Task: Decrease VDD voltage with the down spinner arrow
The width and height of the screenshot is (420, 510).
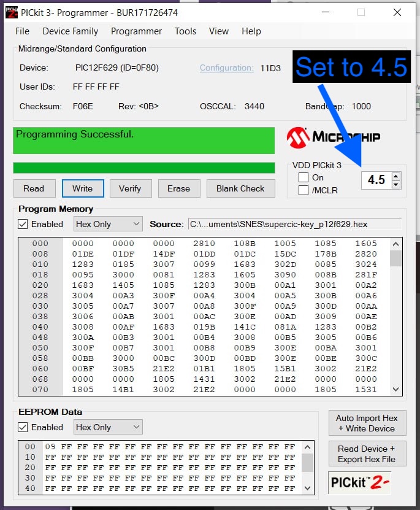Action: pos(395,184)
